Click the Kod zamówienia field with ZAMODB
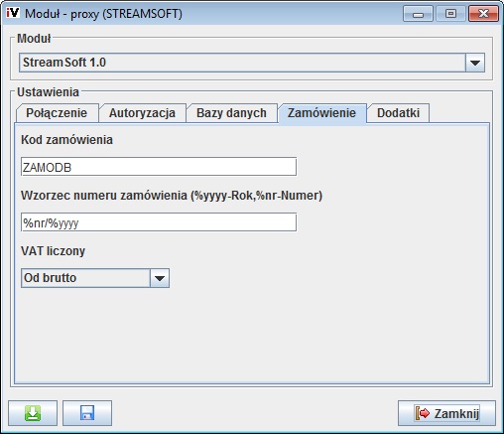The height and width of the screenshot is (434, 504). pyautogui.click(x=159, y=167)
